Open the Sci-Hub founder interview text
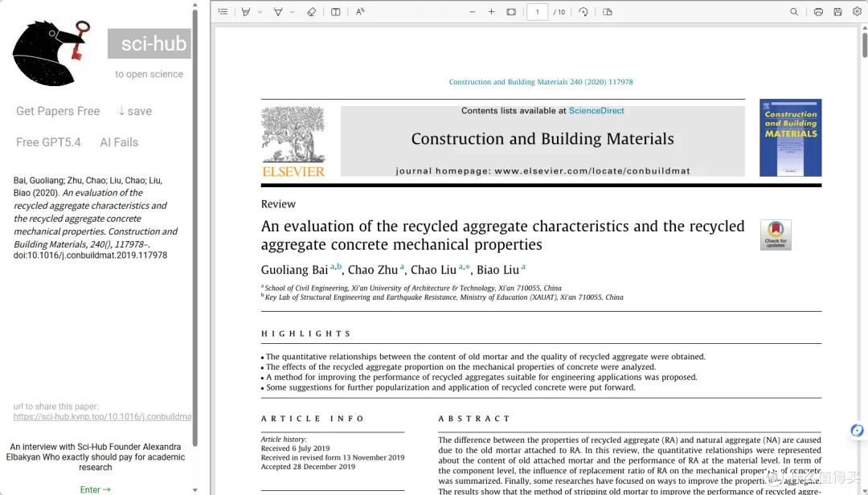The width and height of the screenshot is (868, 495). tap(95, 456)
